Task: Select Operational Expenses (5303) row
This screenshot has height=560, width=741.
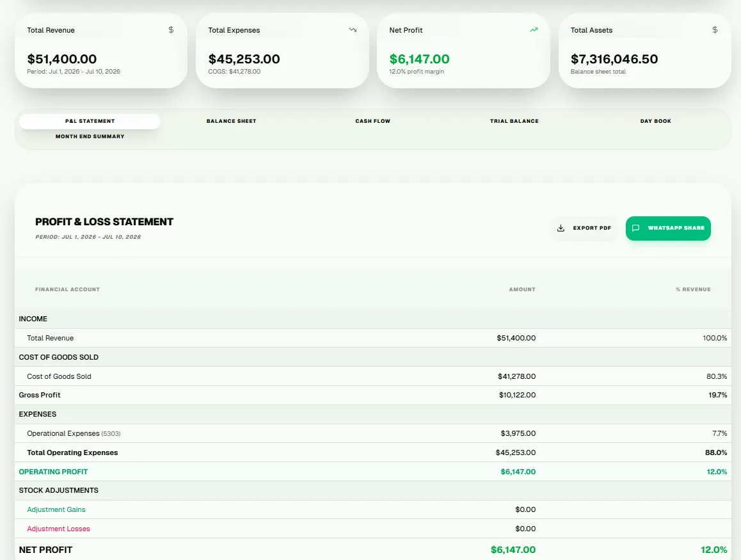Action: click(373, 433)
